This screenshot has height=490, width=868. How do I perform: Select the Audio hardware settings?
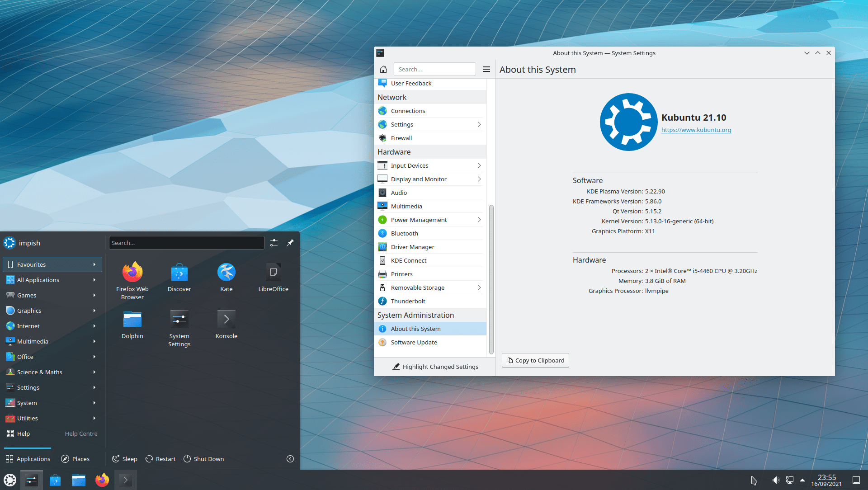click(399, 192)
